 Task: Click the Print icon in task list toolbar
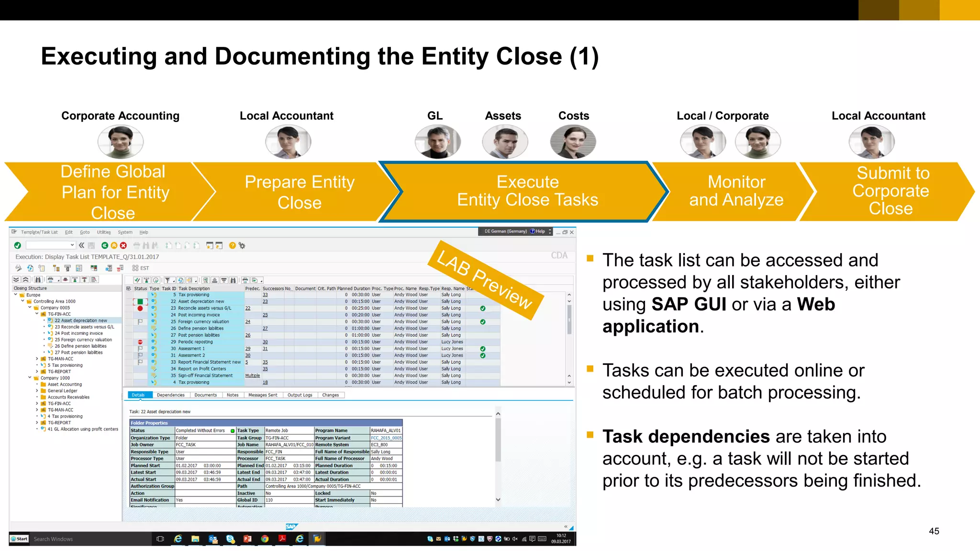click(x=245, y=280)
